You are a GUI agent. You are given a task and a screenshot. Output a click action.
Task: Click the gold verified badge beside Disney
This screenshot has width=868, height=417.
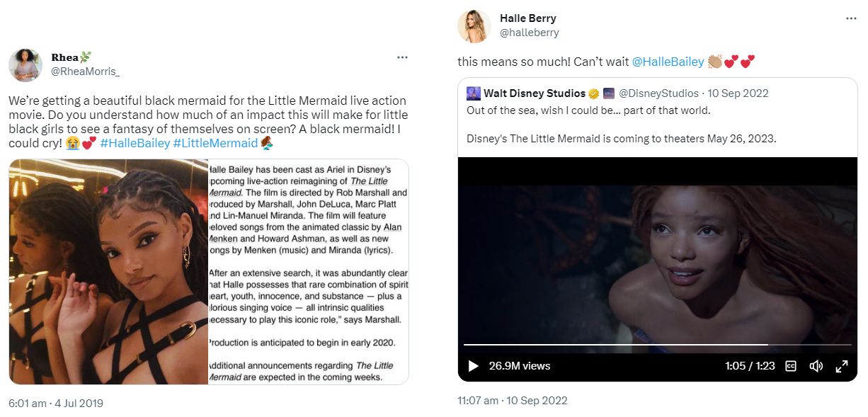click(594, 93)
